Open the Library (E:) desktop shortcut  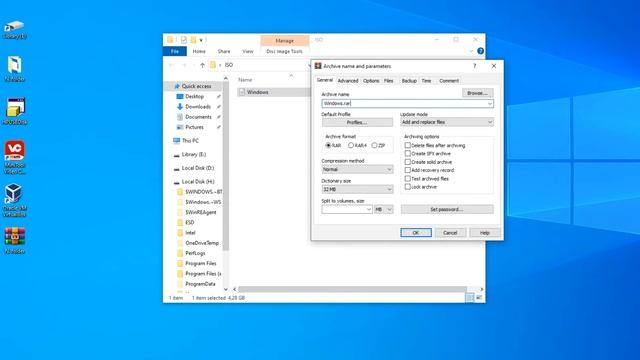[15, 30]
